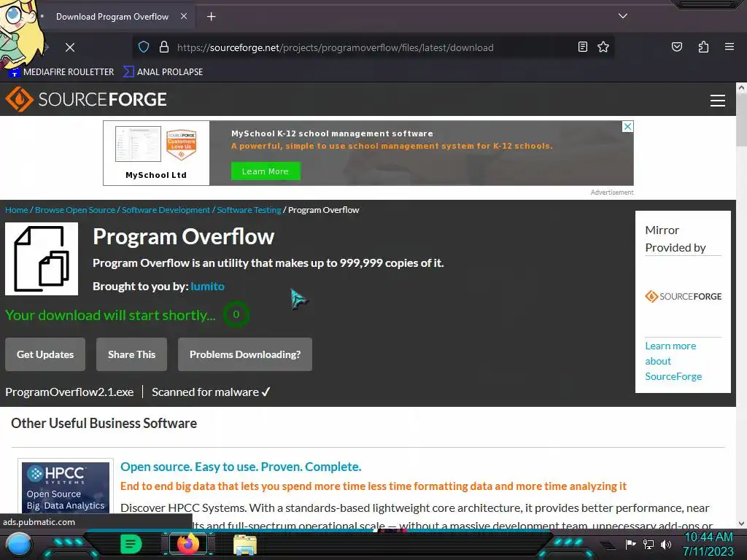
Task: Click Scanned for malware text
Action: (x=211, y=392)
